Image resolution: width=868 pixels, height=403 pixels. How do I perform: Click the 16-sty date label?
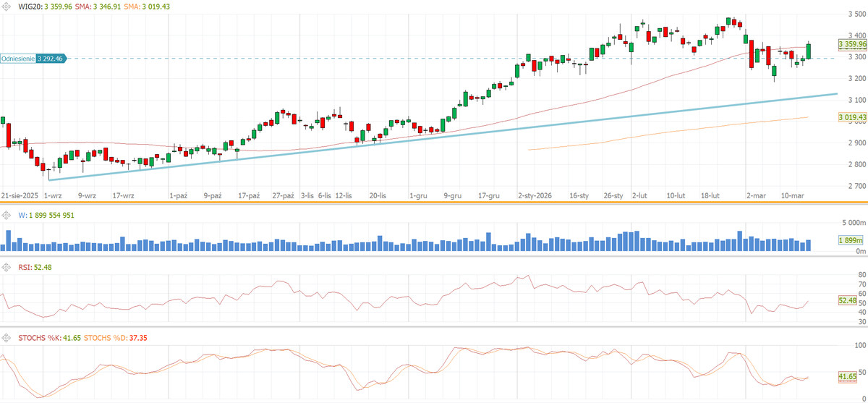pyautogui.click(x=579, y=195)
